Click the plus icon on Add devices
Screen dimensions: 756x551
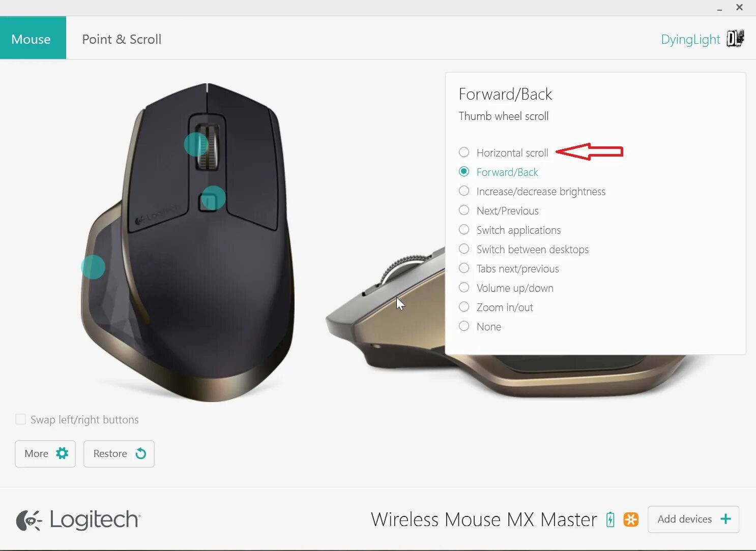click(725, 519)
